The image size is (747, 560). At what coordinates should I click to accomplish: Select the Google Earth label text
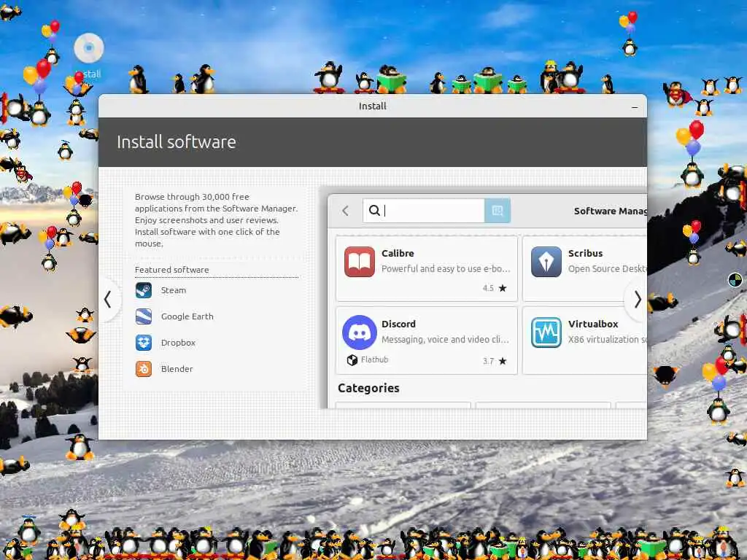pyautogui.click(x=187, y=316)
